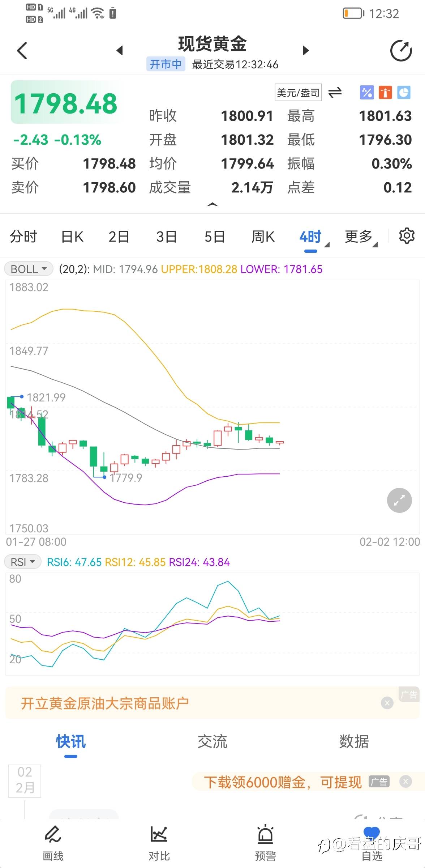425x868 pixels.
Task: Open the chart settings gear
Action: (407, 236)
